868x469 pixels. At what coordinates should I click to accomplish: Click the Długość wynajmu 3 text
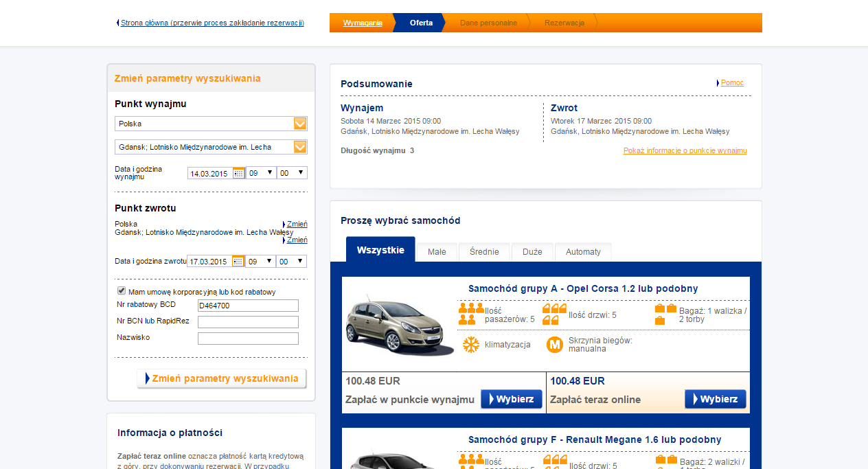coord(378,150)
